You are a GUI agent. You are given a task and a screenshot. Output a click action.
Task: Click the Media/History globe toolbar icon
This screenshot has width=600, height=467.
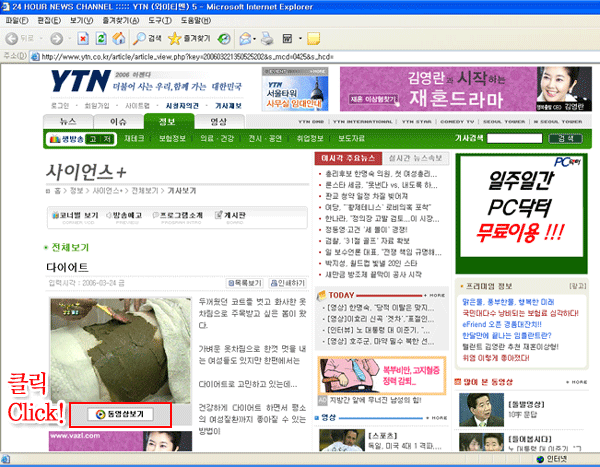pos(224,38)
